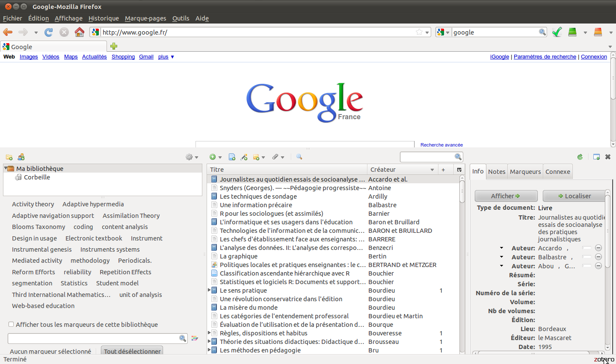Open the Google Images link
Viewport: 616px width, 364px height.
pyautogui.click(x=29, y=57)
